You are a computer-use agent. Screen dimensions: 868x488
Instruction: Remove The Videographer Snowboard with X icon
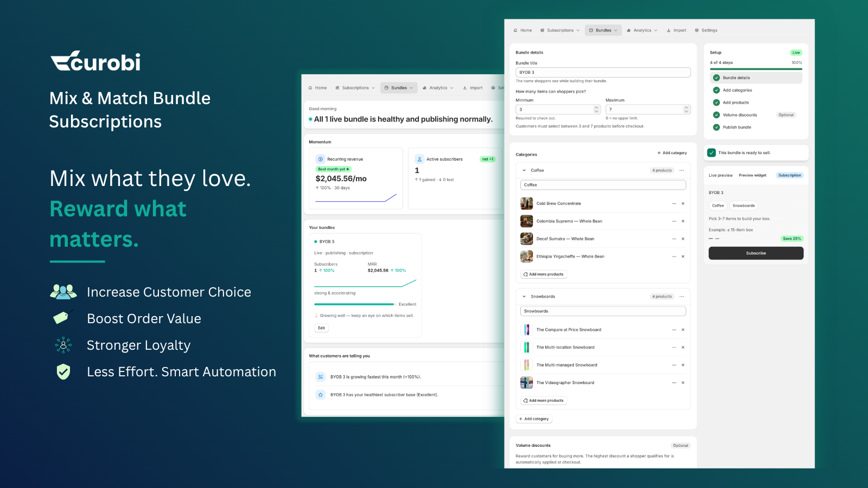(683, 383)
